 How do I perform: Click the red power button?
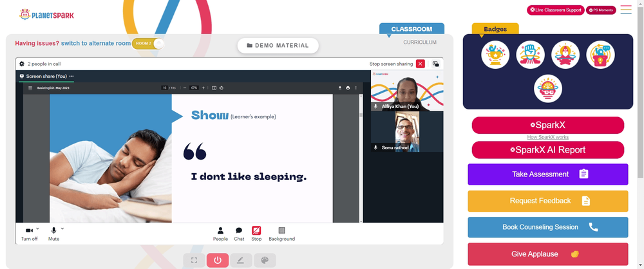[218, 260]
